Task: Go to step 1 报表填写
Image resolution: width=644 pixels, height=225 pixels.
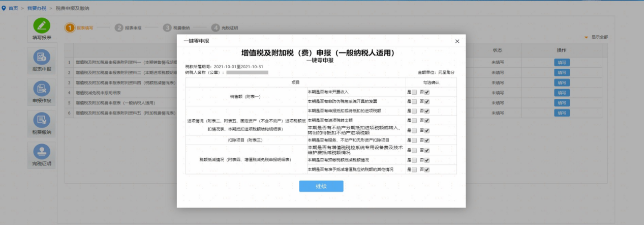Action: [80, 28]
